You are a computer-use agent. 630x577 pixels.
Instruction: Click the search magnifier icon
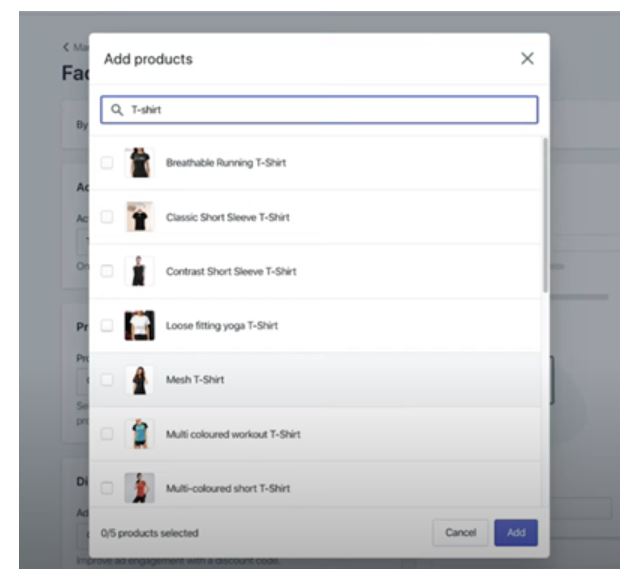click(x=117, y=110)
